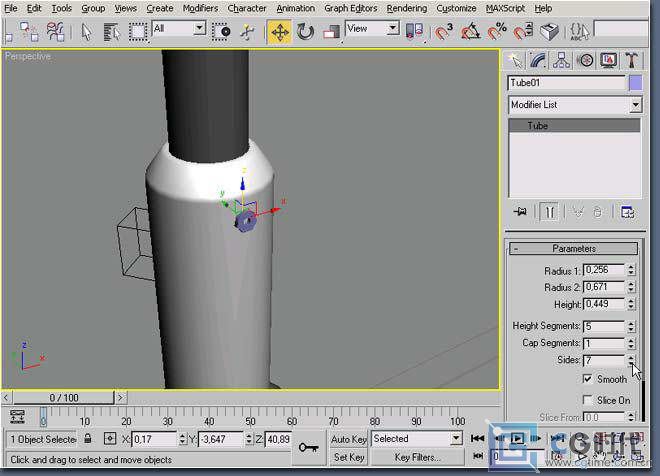The height and width of the screenshot is (476, 660).
Task: Click the Keyboard Shortcut Override toolbar icon
Action: [549, 32]
